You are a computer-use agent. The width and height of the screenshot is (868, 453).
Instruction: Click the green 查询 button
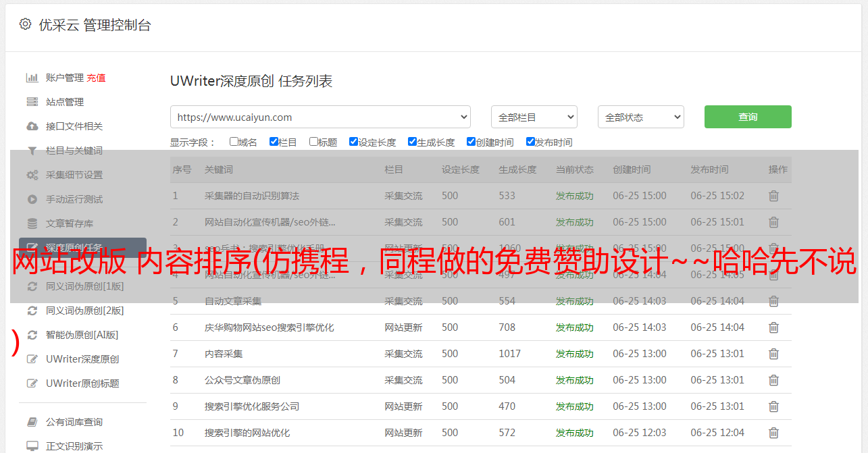pyautogui.click(x=748, y=117)
